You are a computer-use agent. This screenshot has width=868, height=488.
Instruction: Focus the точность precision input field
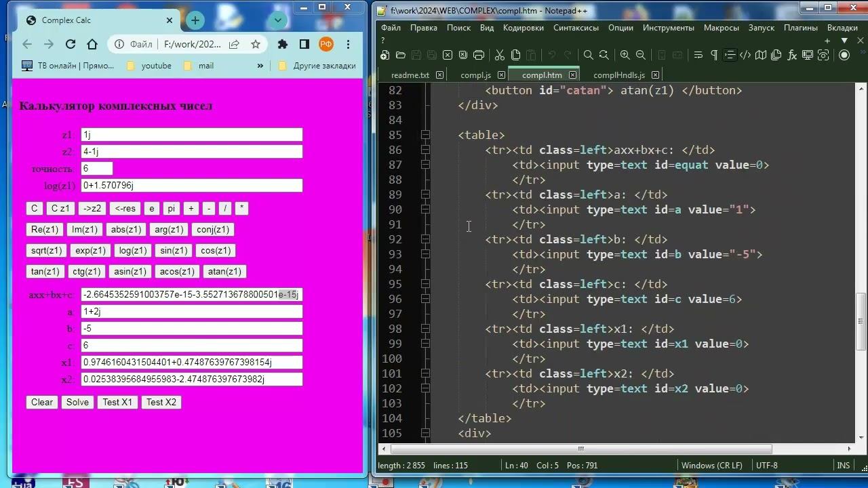pyautogui.click(x=97, y=169)
